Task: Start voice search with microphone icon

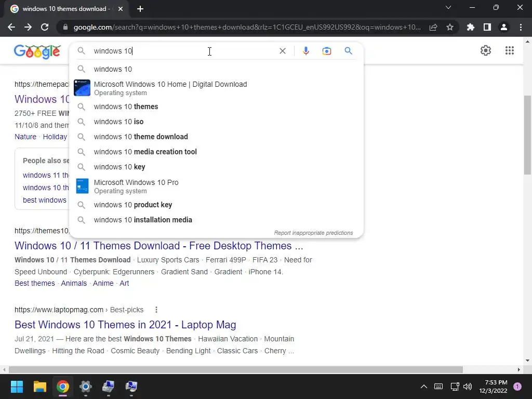Action: [x=305, y=51]
